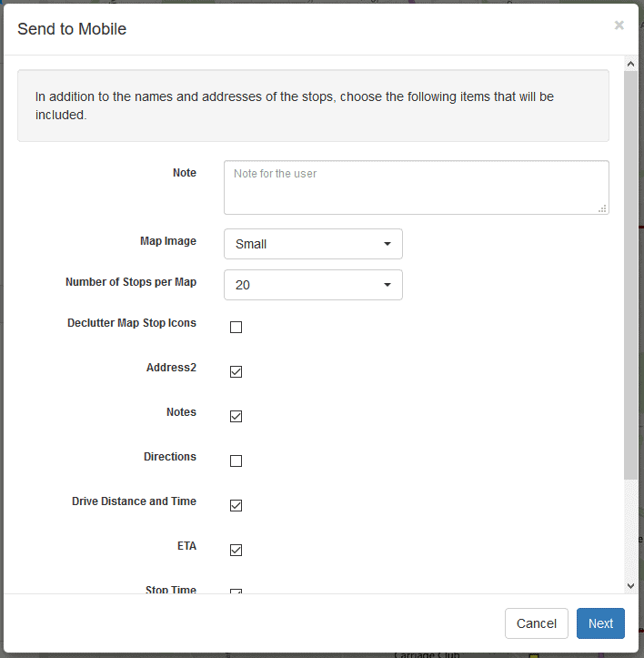Click the Drive Distance and Time label
Viewport: 644px width, 658px height.
(x=134, y=501)
